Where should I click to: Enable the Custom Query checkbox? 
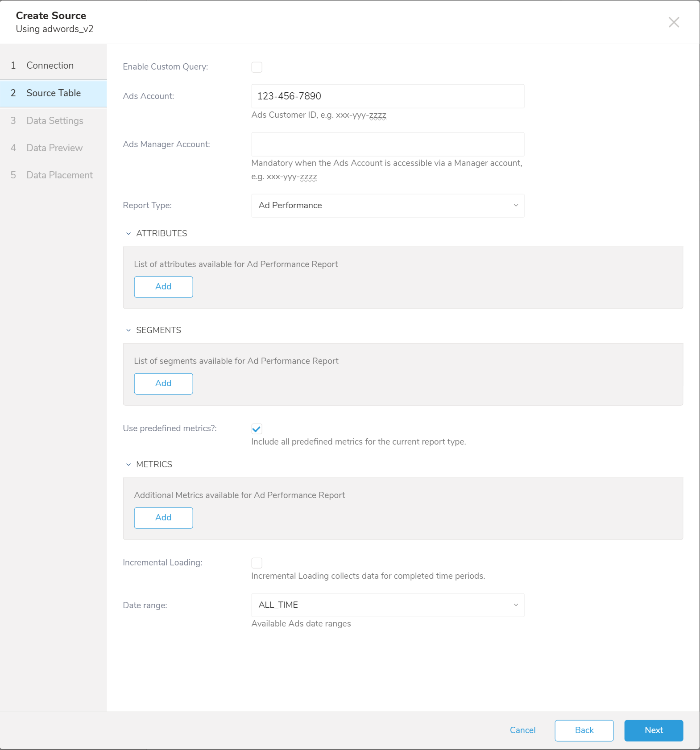[257, 67]
